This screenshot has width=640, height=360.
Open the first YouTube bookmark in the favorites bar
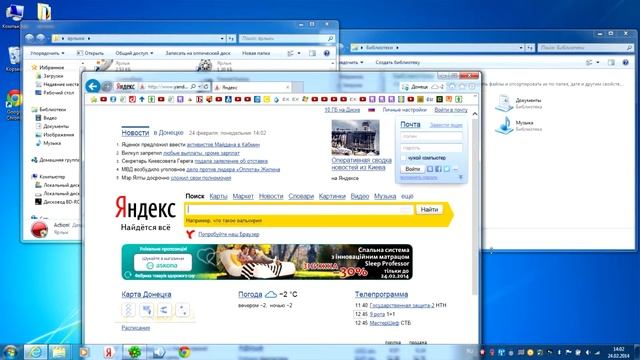point(104,99)
